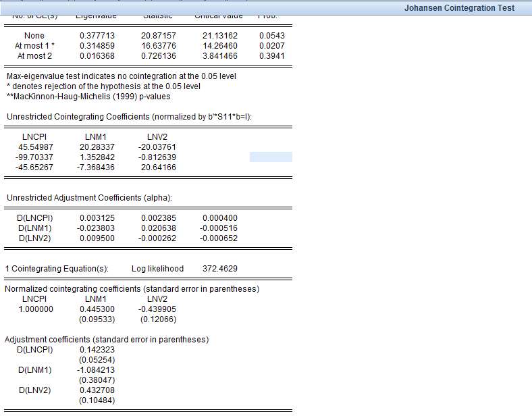532x416 pixels.
Task: Select the 'At most 2' row label
Action: (x=34, y=56)
